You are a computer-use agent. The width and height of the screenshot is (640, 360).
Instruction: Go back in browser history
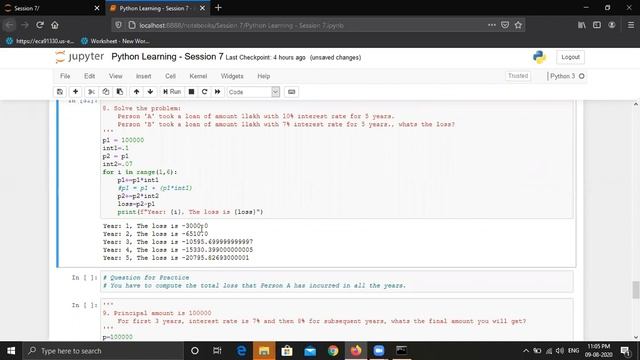click(9, 25)
